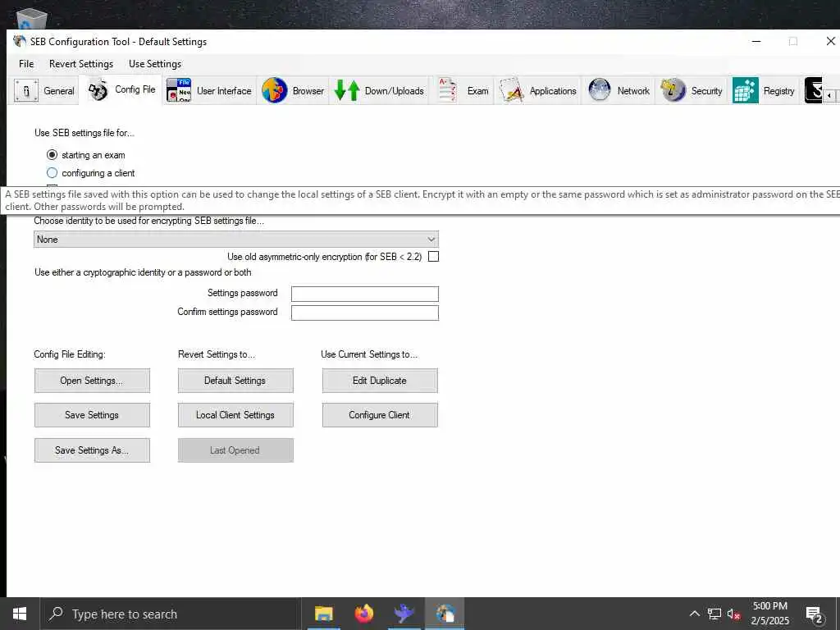Expand the encryption identity dropdown showing None
840x630 pixels.
tap(236, 240)
